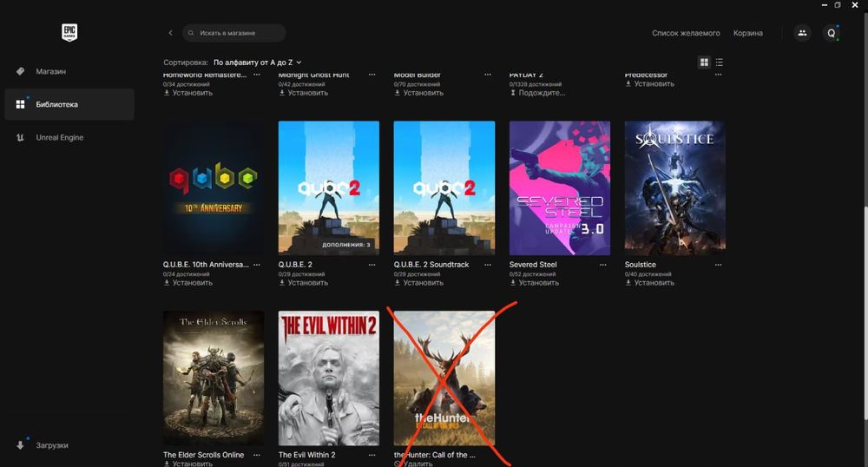The width and height of the screenshot is (868, 467).
Task: Click the Q.U.B.E. 10th Anniversa... title
Action: coord(206,265)
